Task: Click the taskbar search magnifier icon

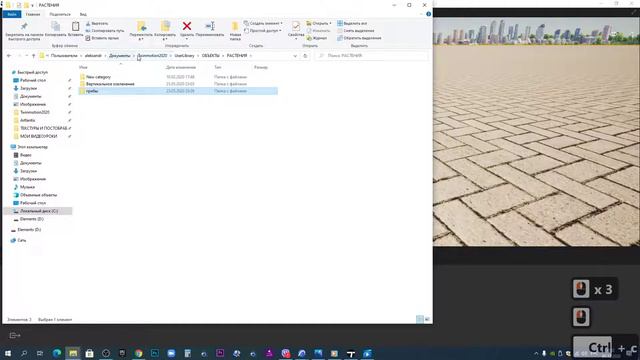Action: pyautogui.click(x=24, y=353)
